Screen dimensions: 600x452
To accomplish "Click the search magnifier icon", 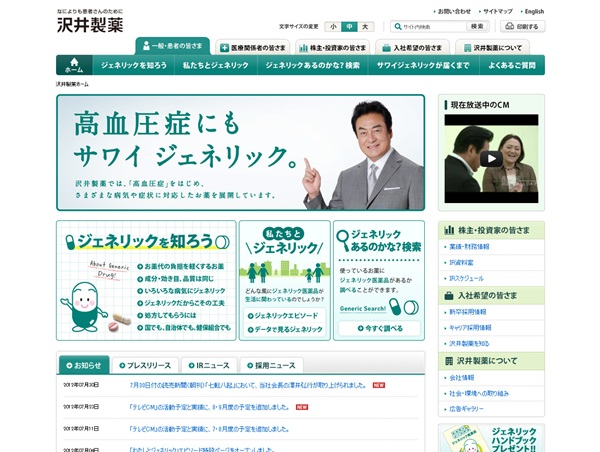I will (x=398, y=26).
